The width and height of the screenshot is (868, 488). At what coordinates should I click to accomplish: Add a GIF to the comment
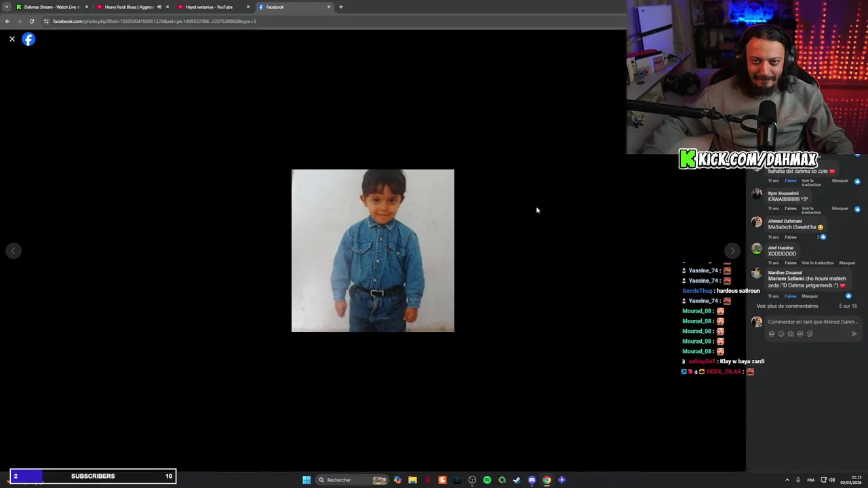click(800, 333)
